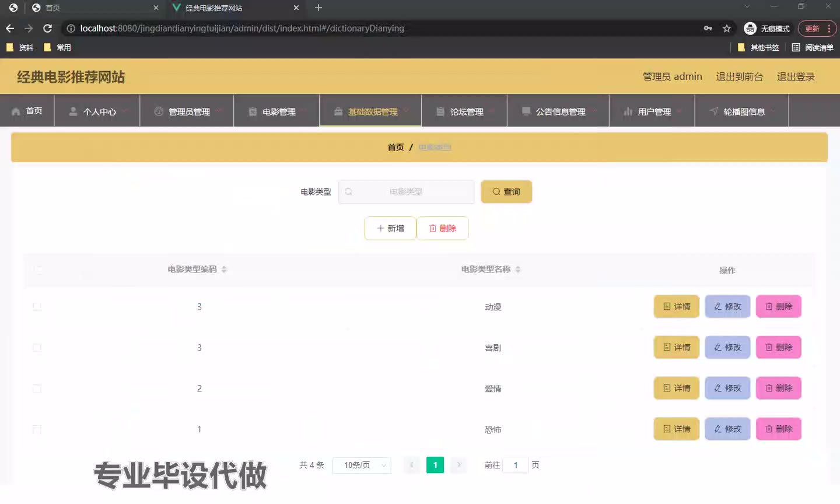Click the briefcase icon in 基础数据管理 menu
Image resolution: width=840 pixels, height=504 pixels.
(338, 111)
